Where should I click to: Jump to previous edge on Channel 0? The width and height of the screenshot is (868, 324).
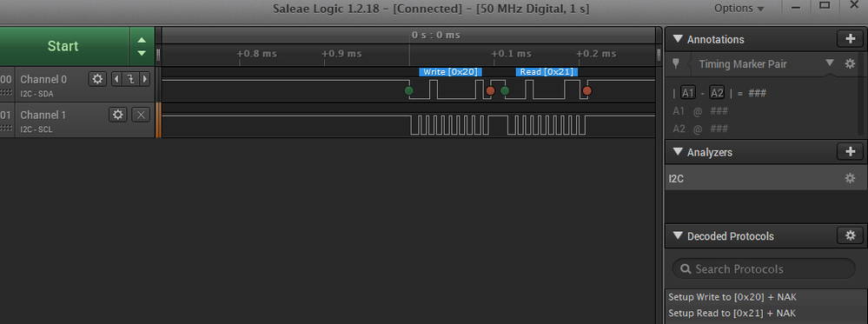coord(116,79)
